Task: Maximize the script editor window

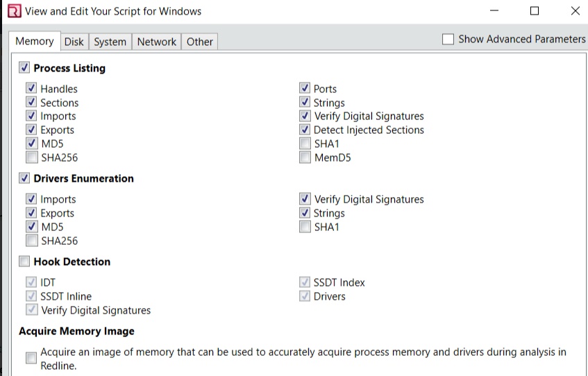Action: click(535, 11)
